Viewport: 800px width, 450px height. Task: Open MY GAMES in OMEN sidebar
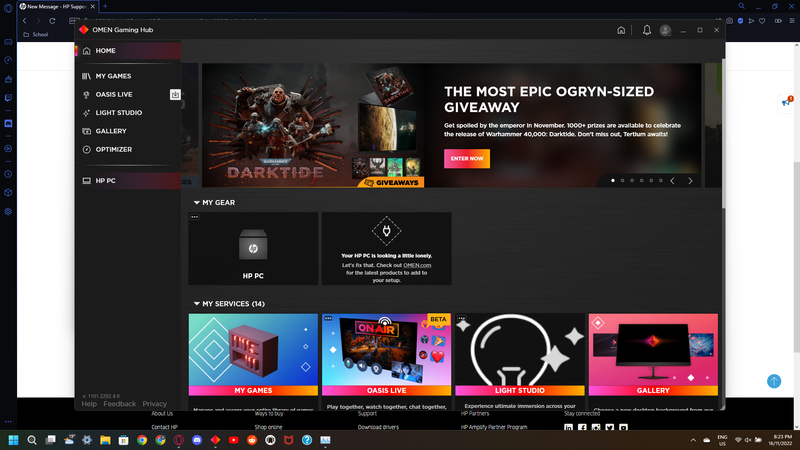128,76
